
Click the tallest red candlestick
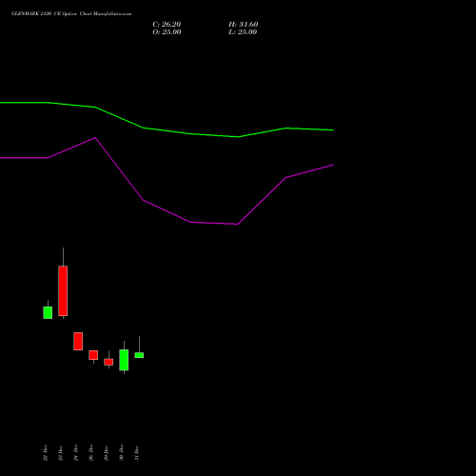coord(63,290)
